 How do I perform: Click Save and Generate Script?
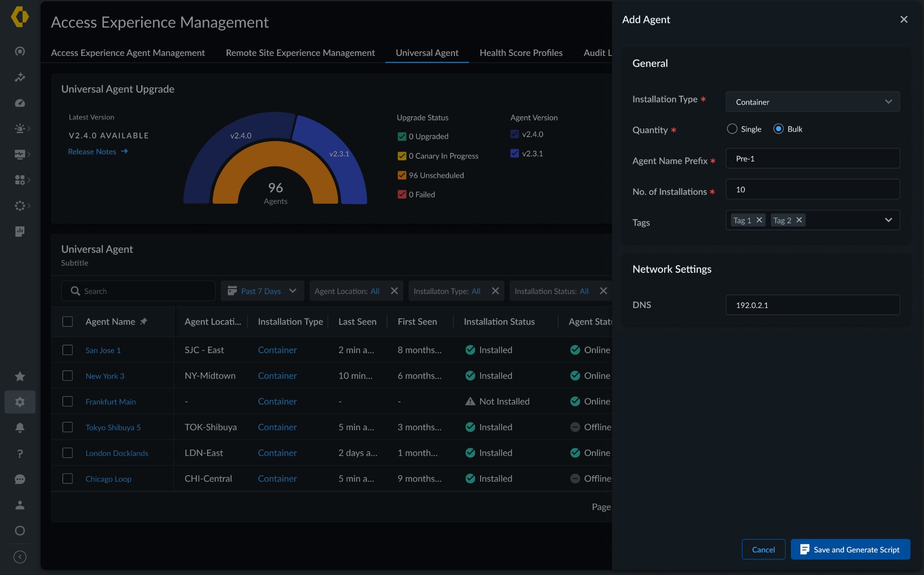point(850,549)
